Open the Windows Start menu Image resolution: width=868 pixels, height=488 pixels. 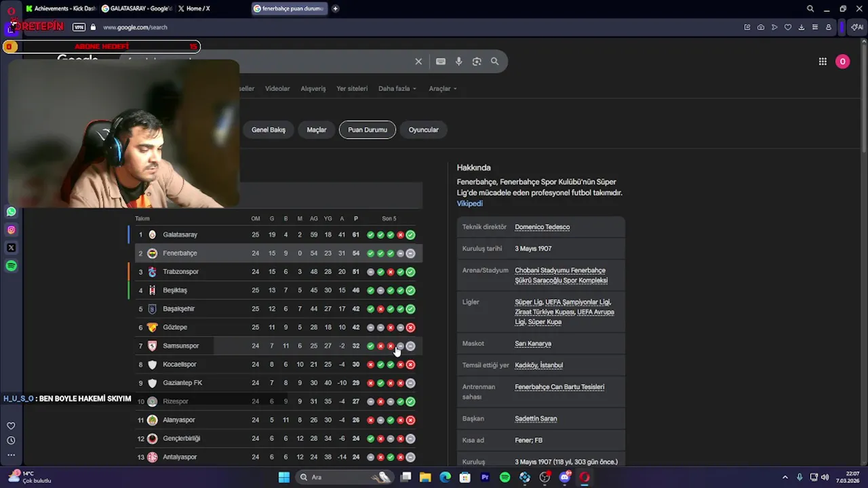284,477
